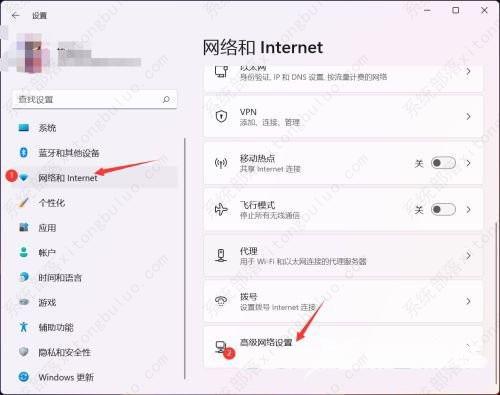Minimize the Settings window
This screenshot has height=395, width=500.
pyautogui.click(x=427, y=11)
